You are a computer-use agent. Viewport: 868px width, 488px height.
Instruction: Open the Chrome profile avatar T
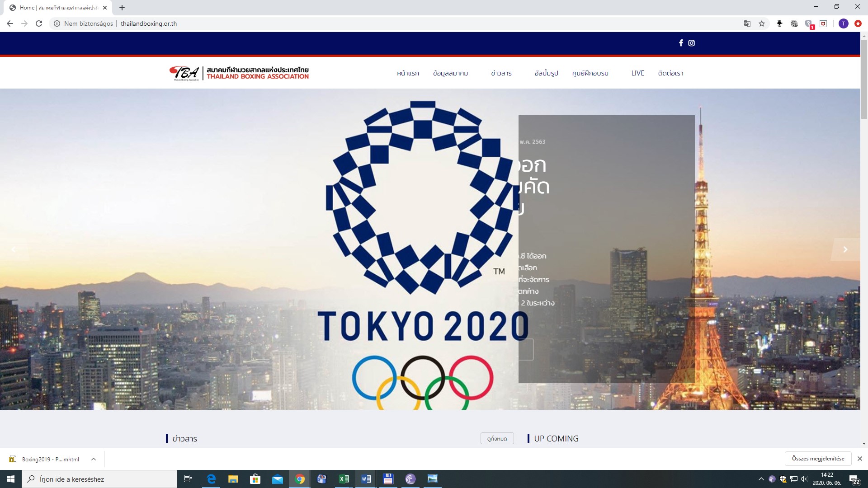(844, 23)
